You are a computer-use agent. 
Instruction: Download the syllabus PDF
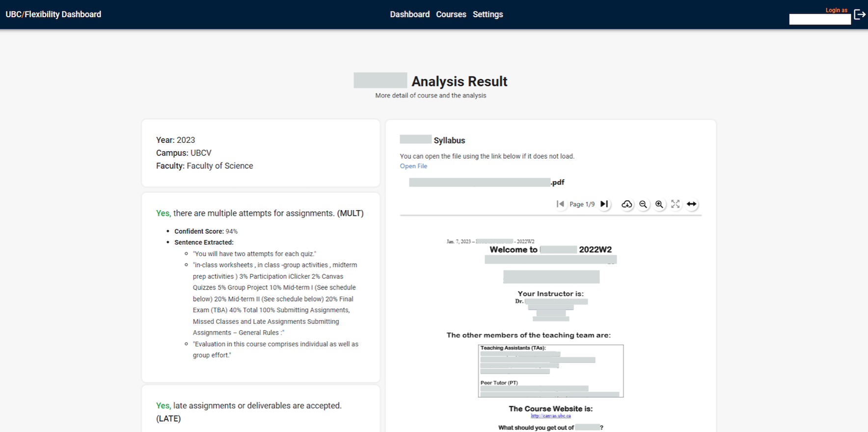[627, 204]
